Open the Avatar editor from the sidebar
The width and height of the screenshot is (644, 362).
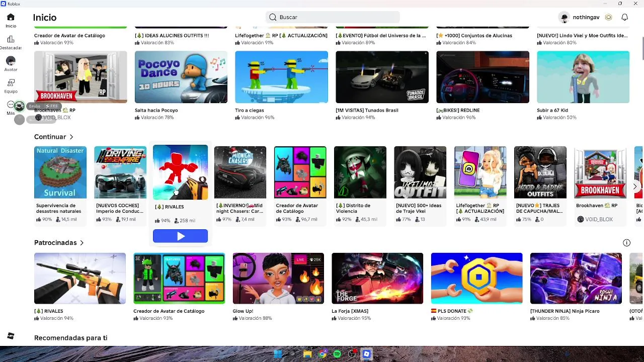[11, 64]
